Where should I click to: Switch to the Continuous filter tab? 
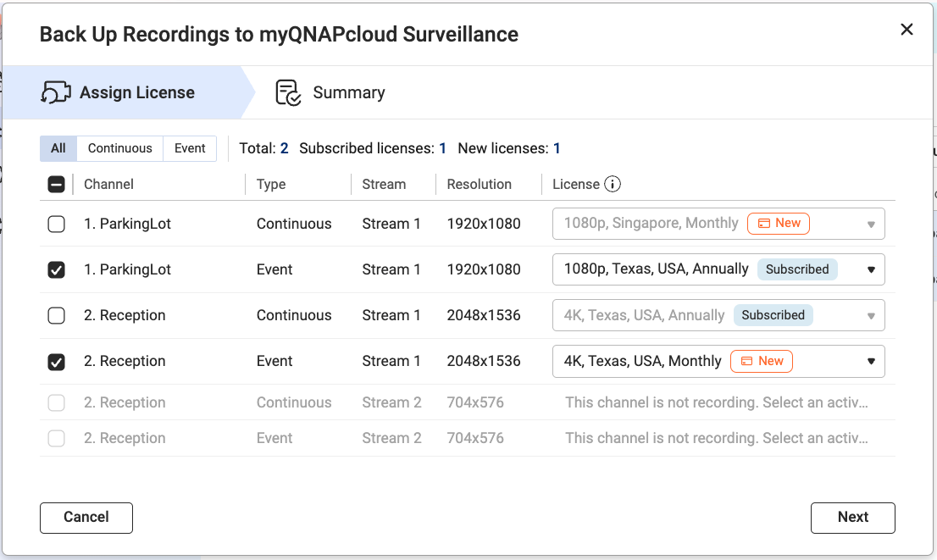pos(120,148)
